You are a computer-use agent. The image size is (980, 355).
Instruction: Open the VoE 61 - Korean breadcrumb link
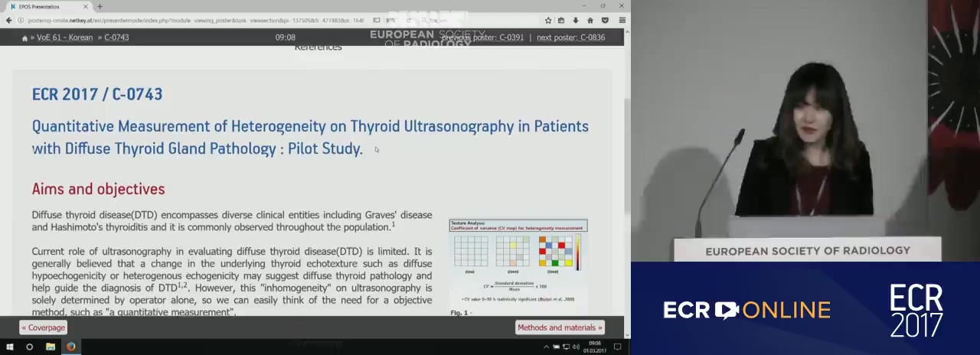(64, 37)
